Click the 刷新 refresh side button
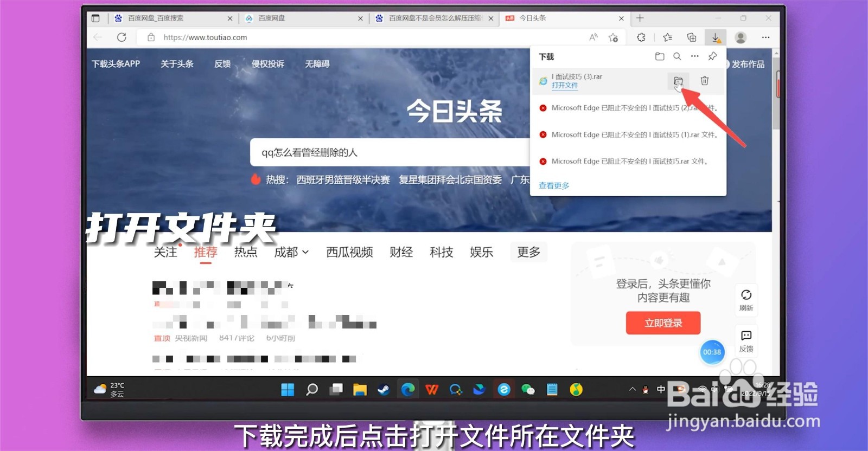Image resolution: width=868 pixels, height=451 pixels. (x=746, y=300)
